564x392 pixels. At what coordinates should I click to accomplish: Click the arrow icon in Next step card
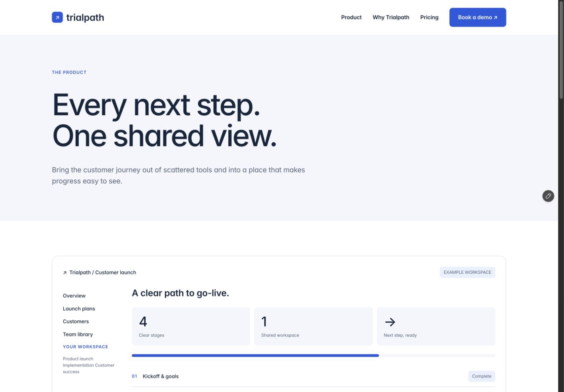pos(390,322)
